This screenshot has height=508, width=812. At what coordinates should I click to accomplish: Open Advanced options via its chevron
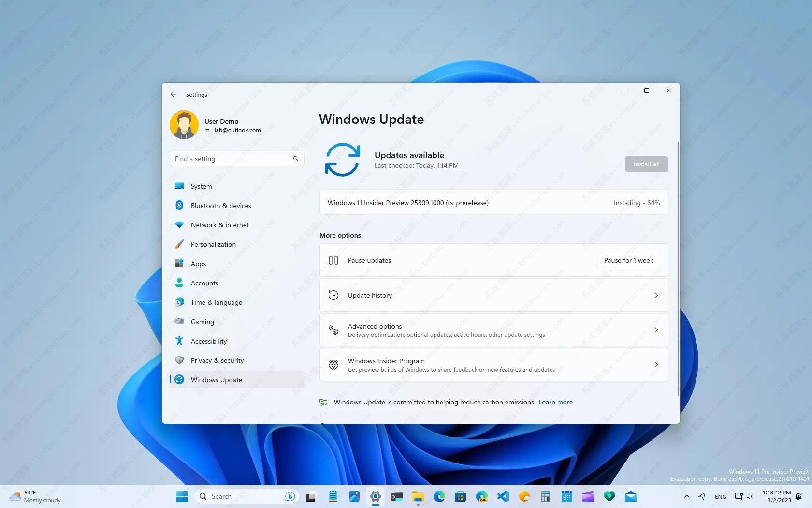click(656, 329)
